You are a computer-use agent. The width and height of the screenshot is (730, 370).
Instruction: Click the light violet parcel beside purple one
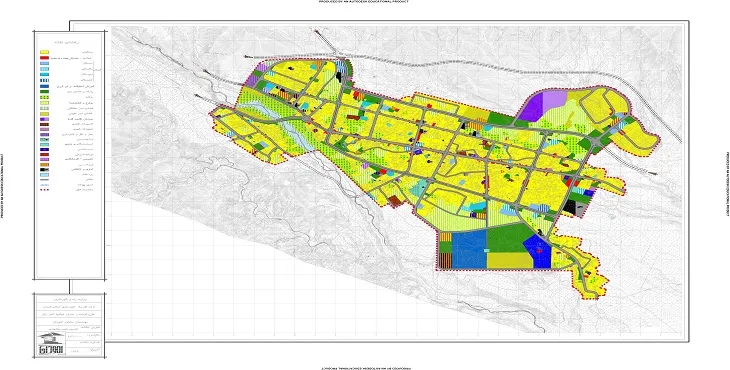point(554,100)
